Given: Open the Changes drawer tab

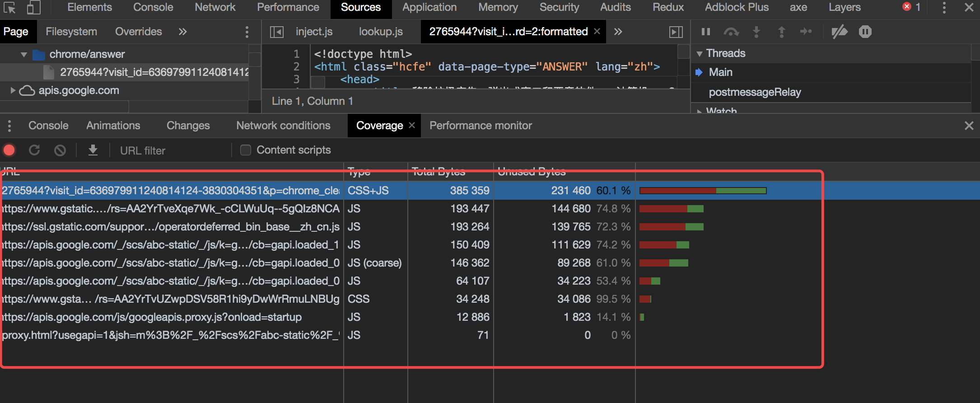Looking at the screenshot, I should tap(188, 126).
